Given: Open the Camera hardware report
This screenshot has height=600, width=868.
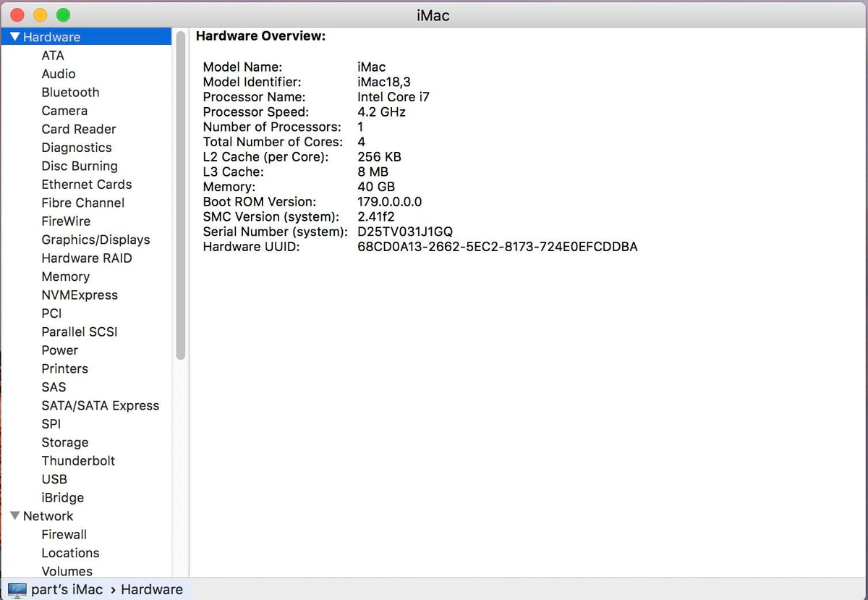Looking at the screenshot, I should [x=64, y=111].
